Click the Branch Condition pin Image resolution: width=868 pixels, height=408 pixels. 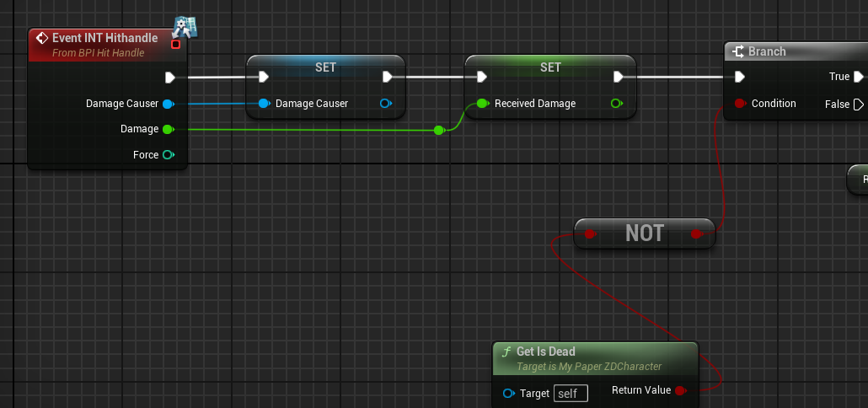pyautogui.click(x=740, y=103)
